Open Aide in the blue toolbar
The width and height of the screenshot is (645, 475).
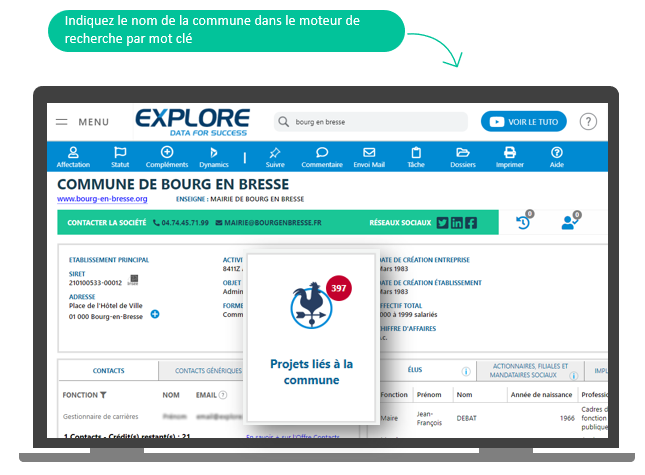[557, 157]
